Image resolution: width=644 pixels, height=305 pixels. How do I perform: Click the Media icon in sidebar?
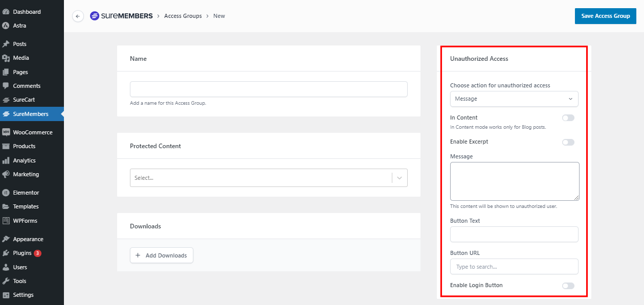pos(6,58)
